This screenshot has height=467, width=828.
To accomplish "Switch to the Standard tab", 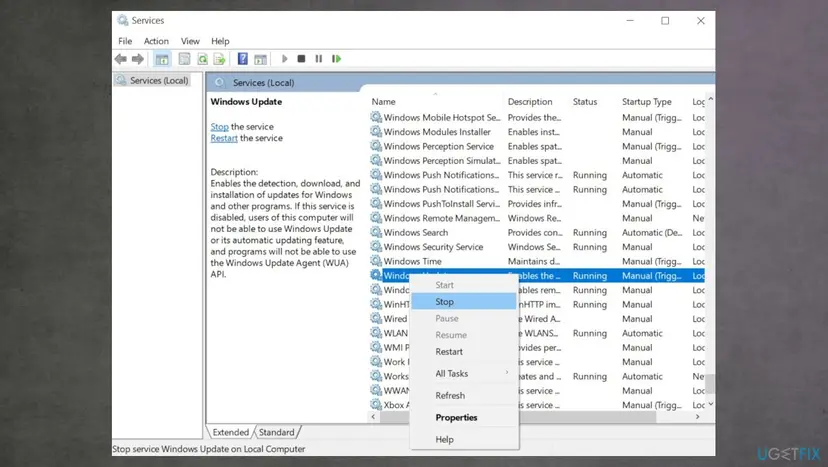I will coord(276,432).
